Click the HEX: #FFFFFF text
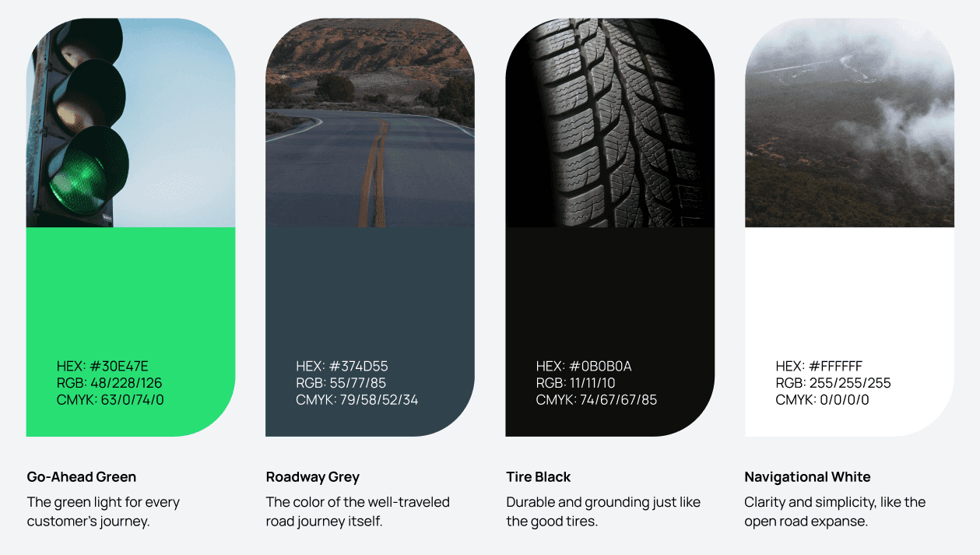Image resolution: width=980 pixels, height=555 pixels. coord(819,366)
